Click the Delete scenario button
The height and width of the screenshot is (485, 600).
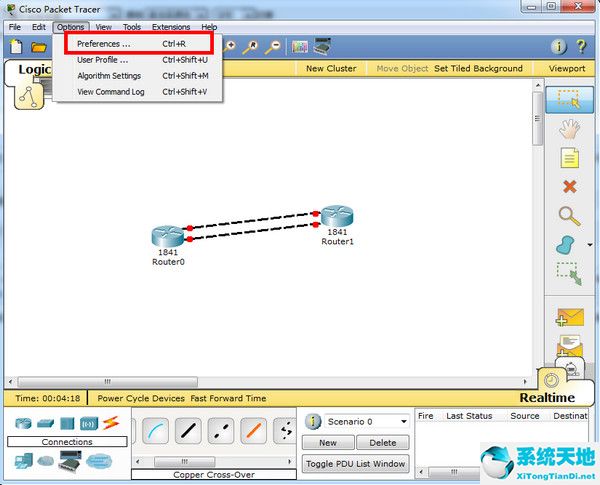(383, 443)
